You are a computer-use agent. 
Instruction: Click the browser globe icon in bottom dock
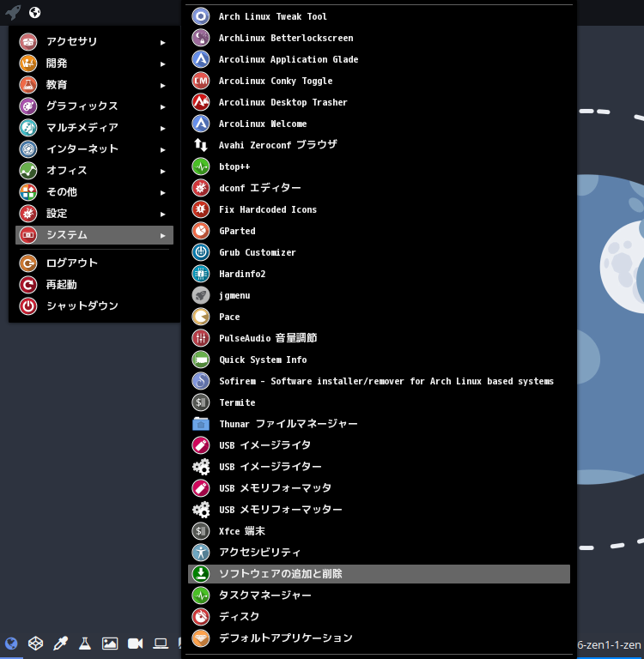[x=11, y=644]
